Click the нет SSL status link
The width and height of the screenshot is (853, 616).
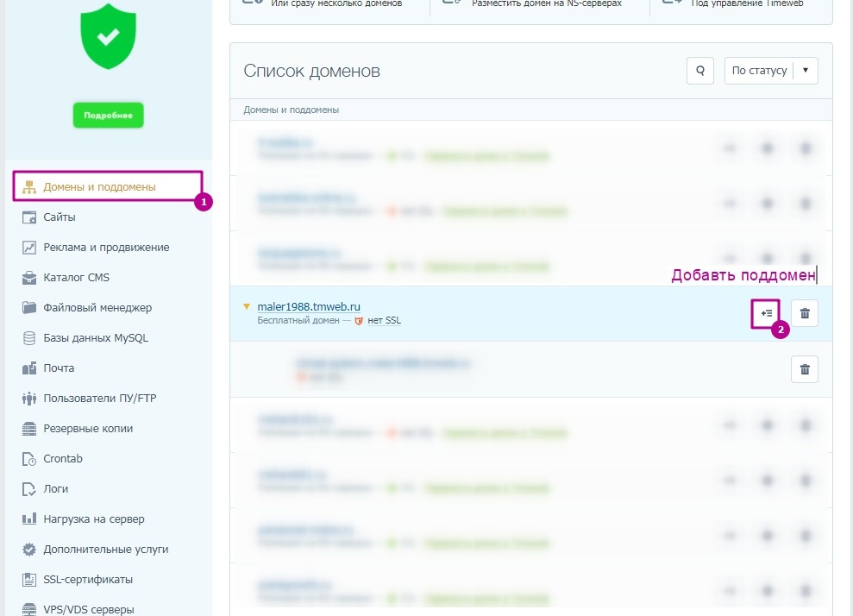click(384, 321)
